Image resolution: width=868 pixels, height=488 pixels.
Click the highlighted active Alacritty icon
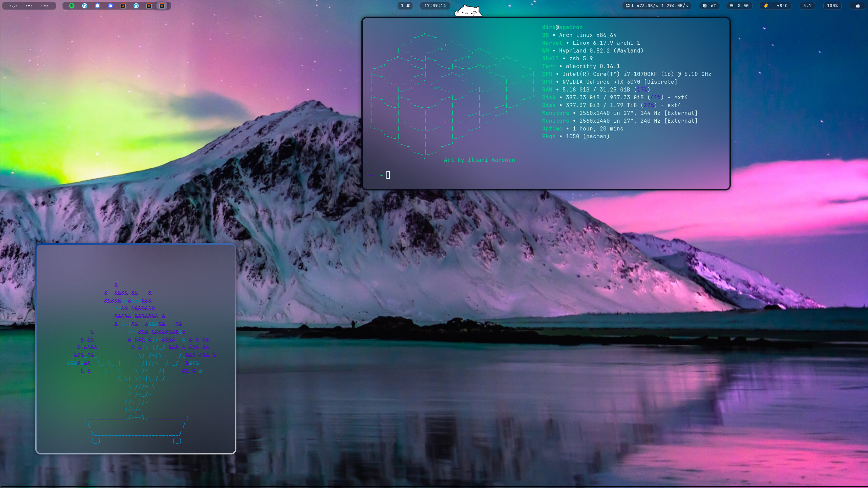click(x=162, y=6)
